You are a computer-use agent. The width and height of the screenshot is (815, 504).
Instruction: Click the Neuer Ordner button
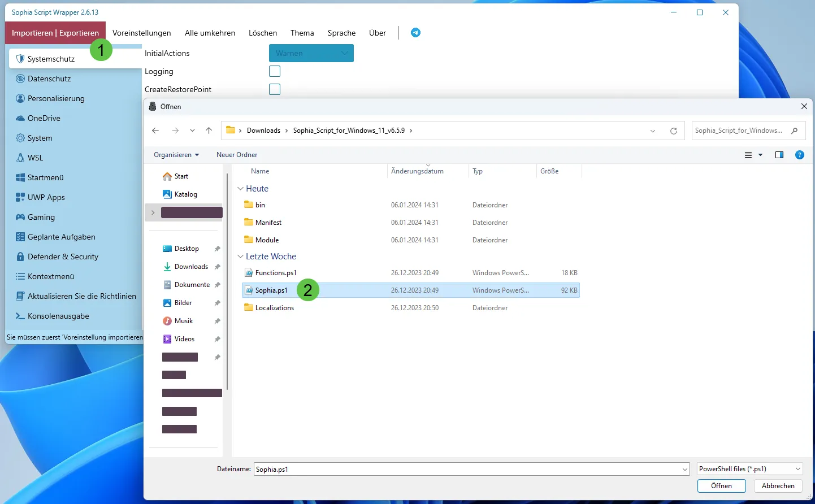pos(237,155)
